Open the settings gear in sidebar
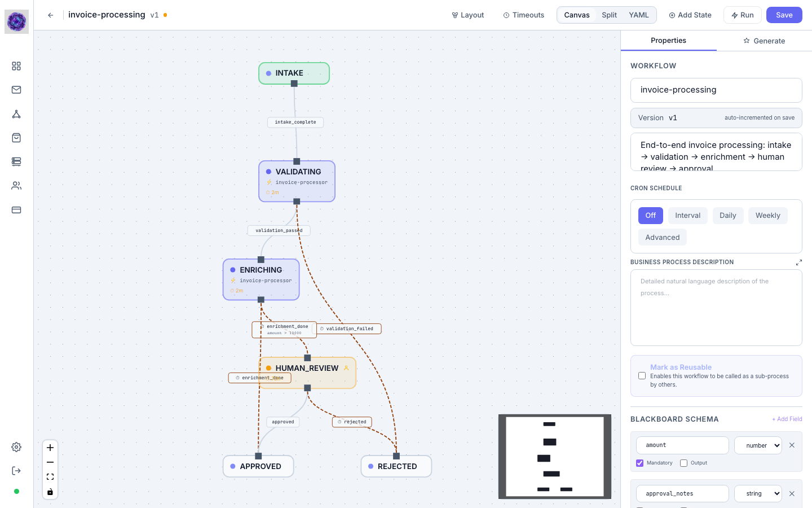Viewport: 812px width, 508px height. pyautogui.click(x=16, y=447)
